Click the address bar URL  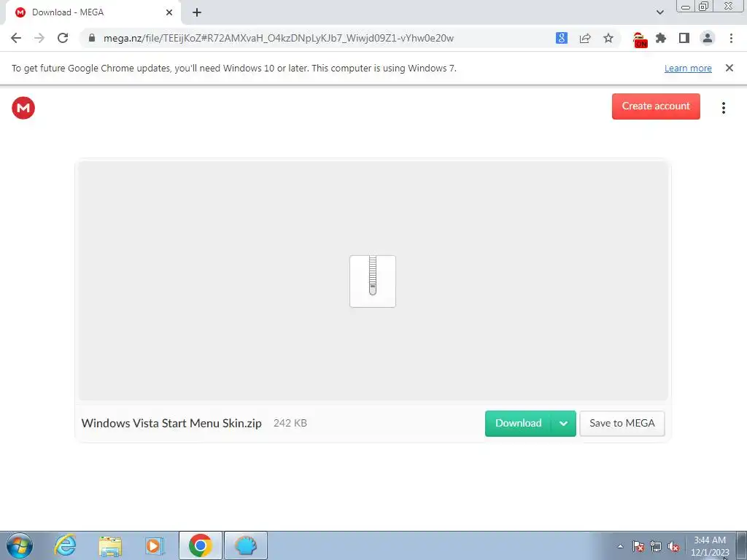(x=278, y=38)
